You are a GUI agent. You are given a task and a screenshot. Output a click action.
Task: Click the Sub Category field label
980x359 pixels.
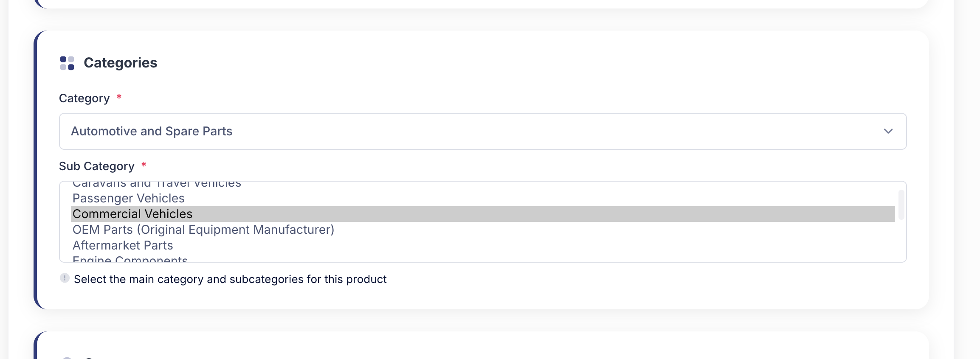coord(96,166)
